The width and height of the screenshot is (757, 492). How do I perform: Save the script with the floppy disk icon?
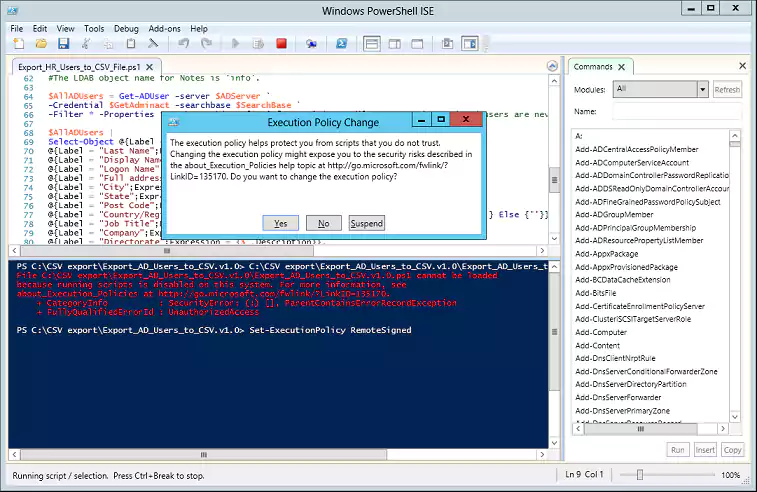[x=62, y=44]
